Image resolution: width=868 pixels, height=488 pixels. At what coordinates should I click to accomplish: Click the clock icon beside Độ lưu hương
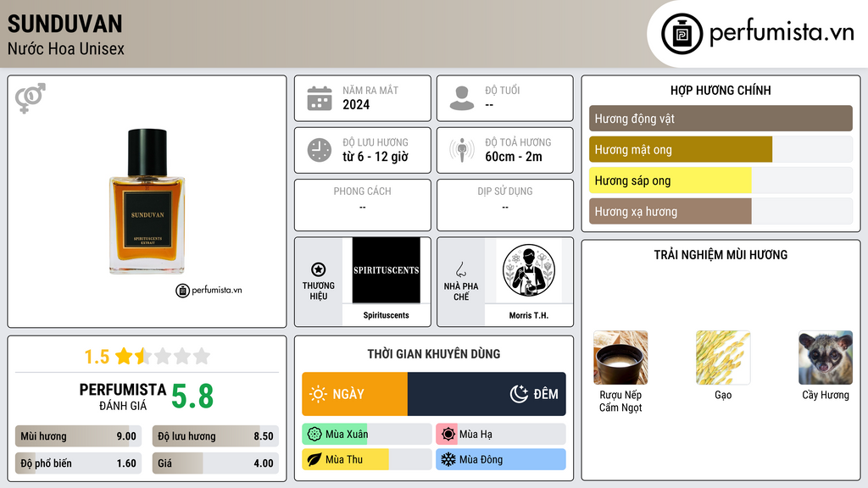coord(320,150)
